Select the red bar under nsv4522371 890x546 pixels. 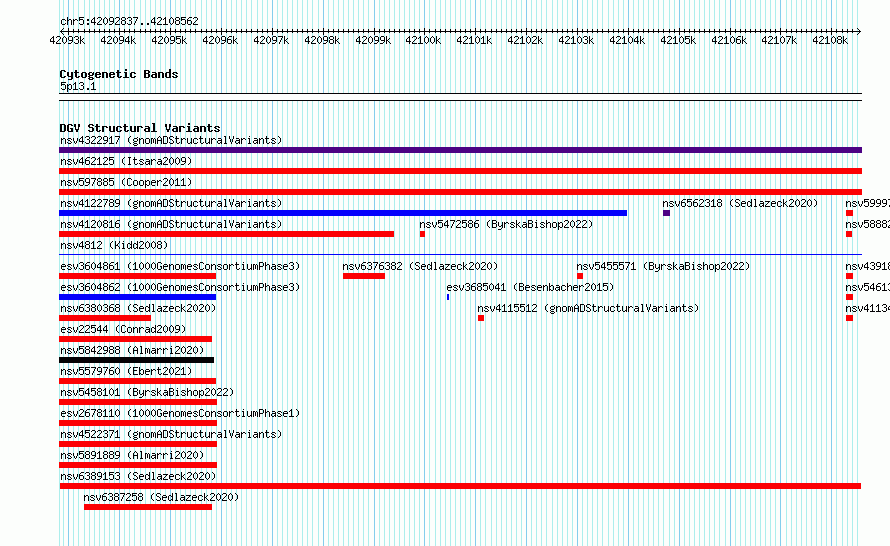click(138, 444)
